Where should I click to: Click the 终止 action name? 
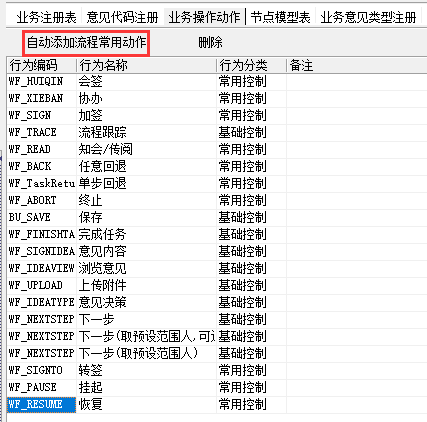(x=91, y=201)
